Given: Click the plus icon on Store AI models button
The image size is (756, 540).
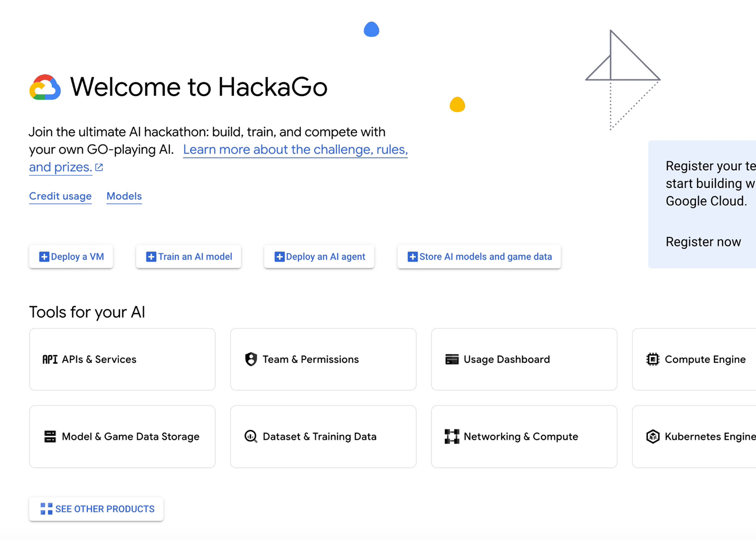Looking at the screenshot, I should click(x=413, y=257).
